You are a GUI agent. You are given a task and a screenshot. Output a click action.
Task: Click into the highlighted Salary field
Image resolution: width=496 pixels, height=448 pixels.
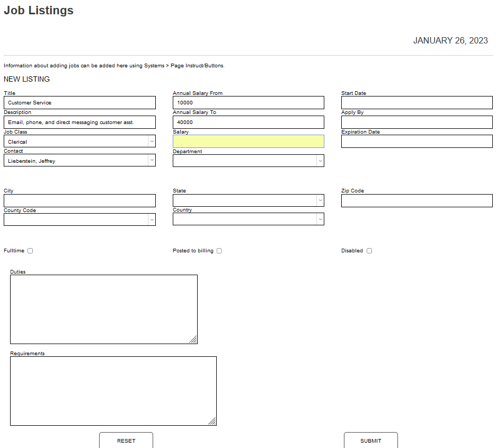tap(248, 142)
